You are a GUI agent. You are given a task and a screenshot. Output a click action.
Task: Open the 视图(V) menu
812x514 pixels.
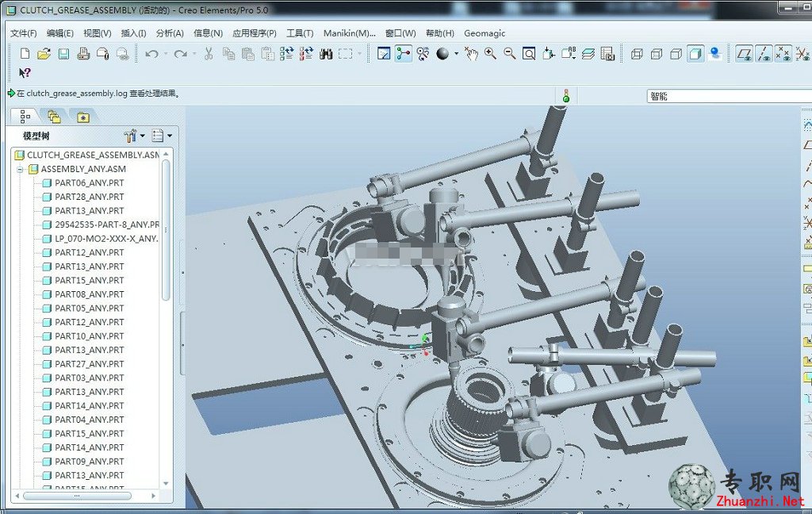click(98, 33)
